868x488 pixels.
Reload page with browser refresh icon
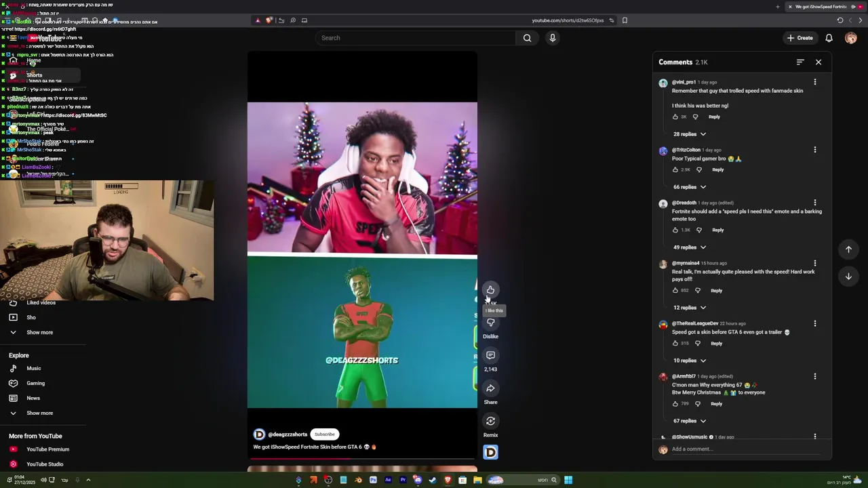tap(840, 20)
